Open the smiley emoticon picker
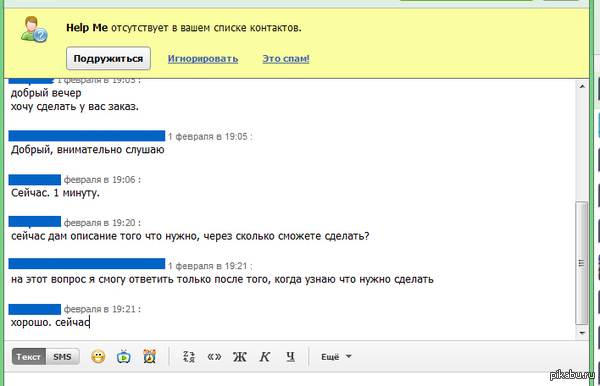 click(x=98, y=357)
